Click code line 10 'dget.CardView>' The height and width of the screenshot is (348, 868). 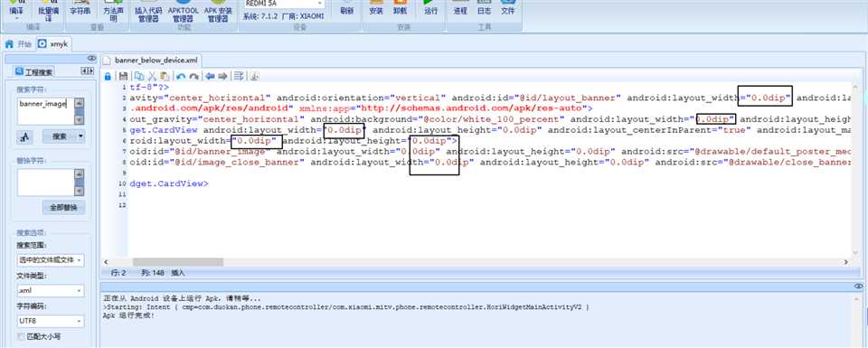tap(169, 183)
